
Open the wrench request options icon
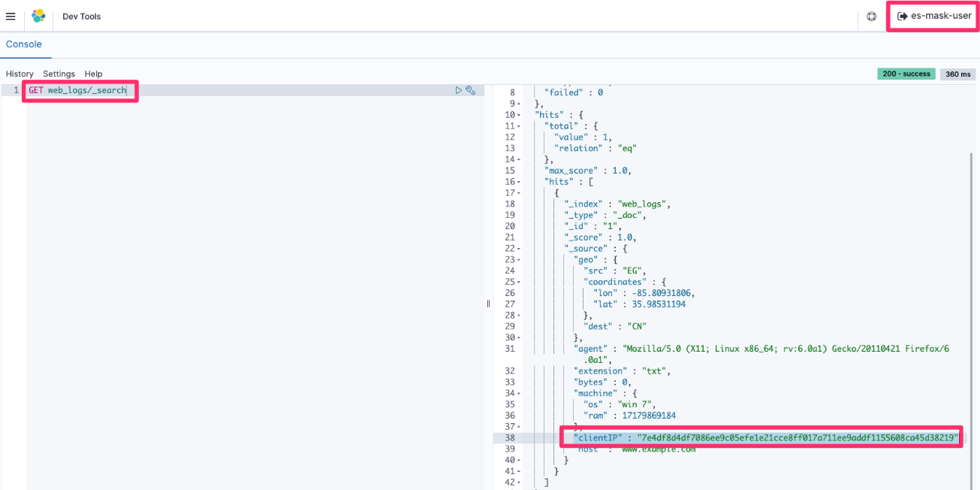(472, 89)
